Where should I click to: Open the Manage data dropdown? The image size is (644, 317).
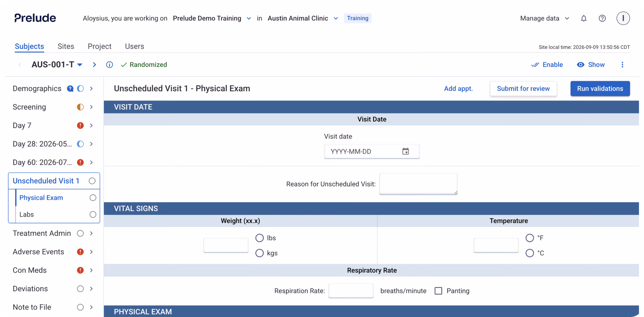pos(545,18)
